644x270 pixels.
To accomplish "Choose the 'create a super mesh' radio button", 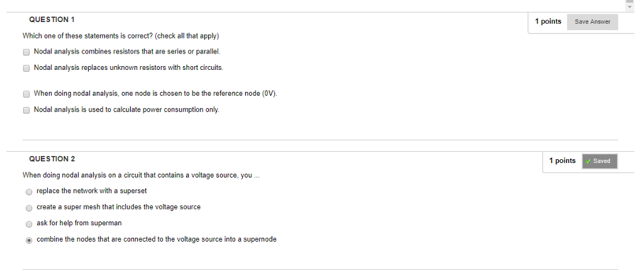I will (x=29, y=208).
